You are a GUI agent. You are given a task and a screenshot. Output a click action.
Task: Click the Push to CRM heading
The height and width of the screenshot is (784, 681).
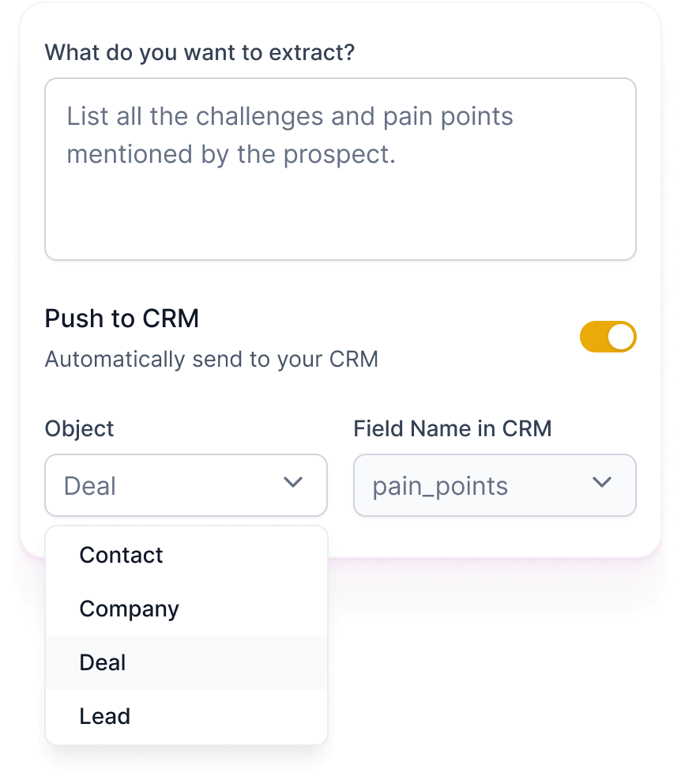click(x=122, y=318)
